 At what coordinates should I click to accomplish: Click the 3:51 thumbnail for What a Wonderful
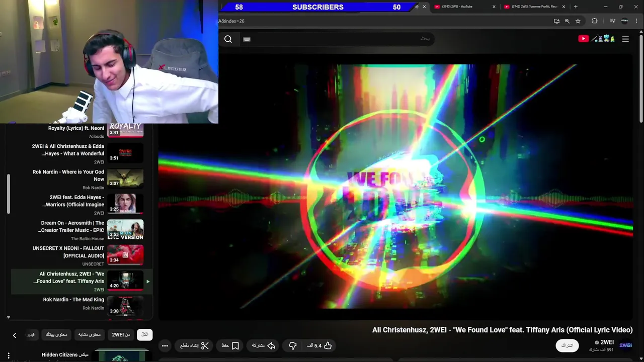125,153
